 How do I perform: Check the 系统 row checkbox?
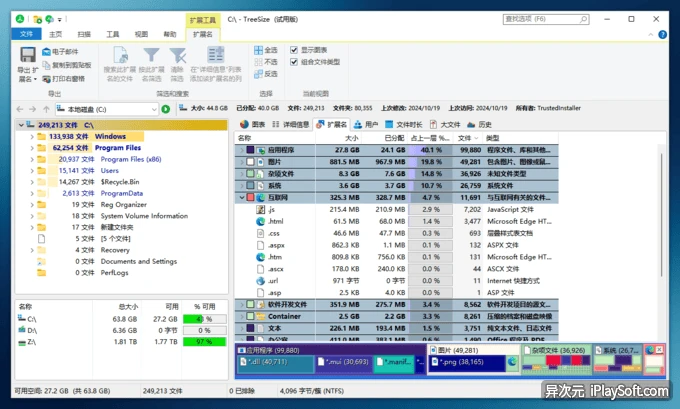250,186
